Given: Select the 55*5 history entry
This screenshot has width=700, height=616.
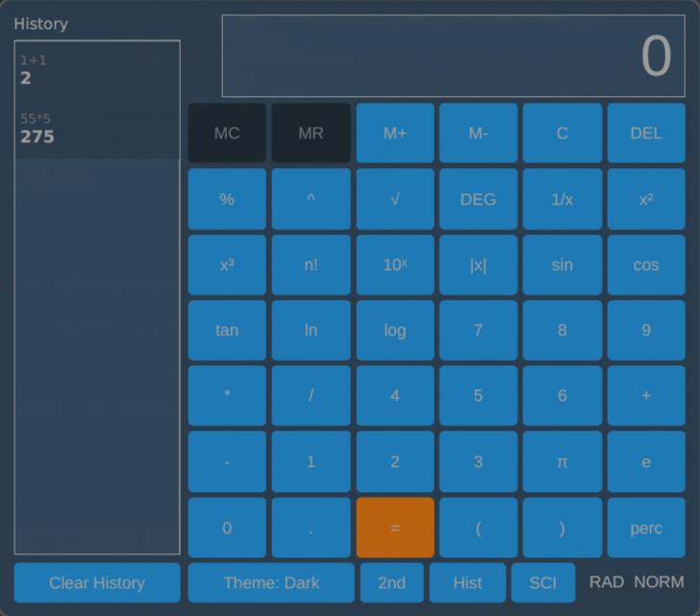Looking at the screenshot, I should [x=97, y=129].
